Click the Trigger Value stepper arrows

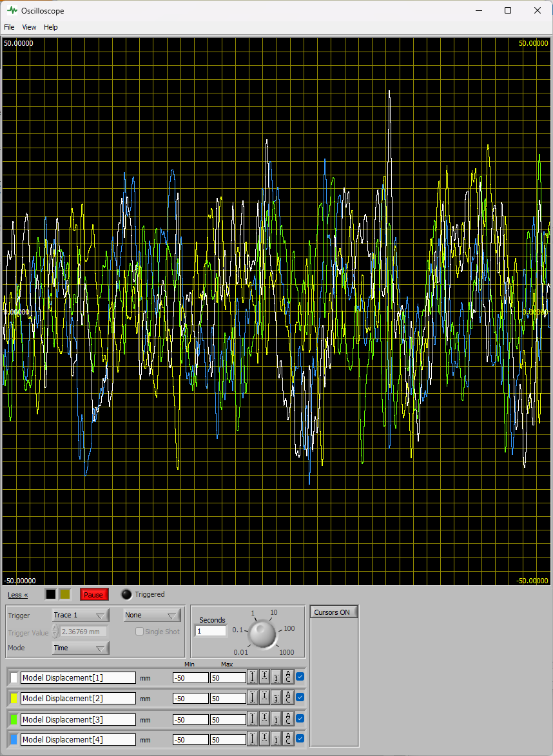click(x=55, y=631)
